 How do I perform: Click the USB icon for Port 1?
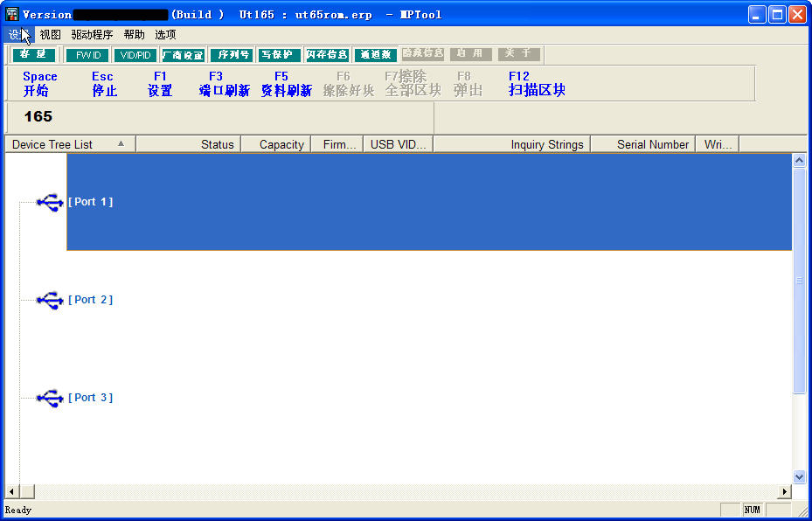[x=50, y=202]
